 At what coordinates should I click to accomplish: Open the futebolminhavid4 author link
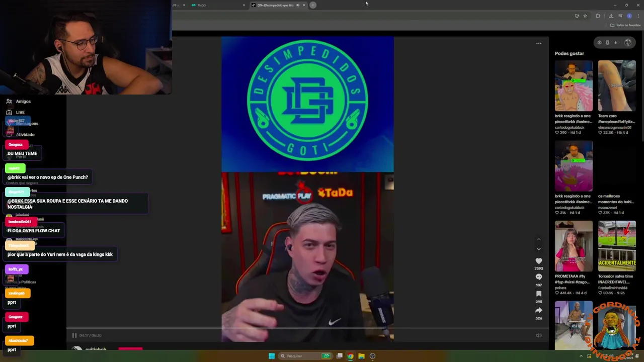613,288
